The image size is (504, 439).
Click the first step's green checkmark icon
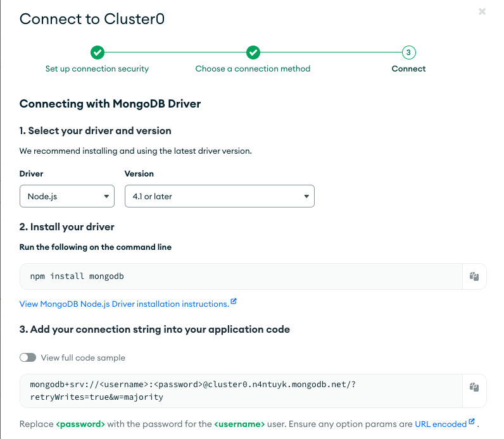tap(97, 53)
